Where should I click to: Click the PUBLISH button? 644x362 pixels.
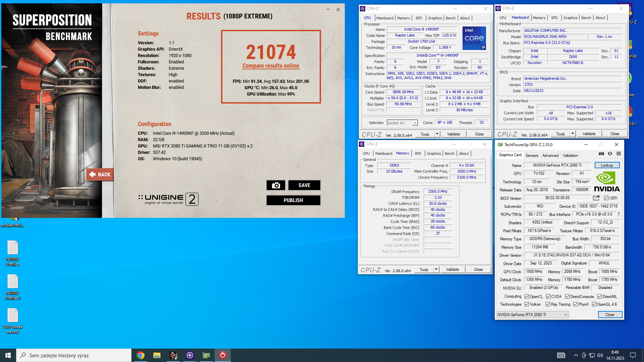pos(293,200)
